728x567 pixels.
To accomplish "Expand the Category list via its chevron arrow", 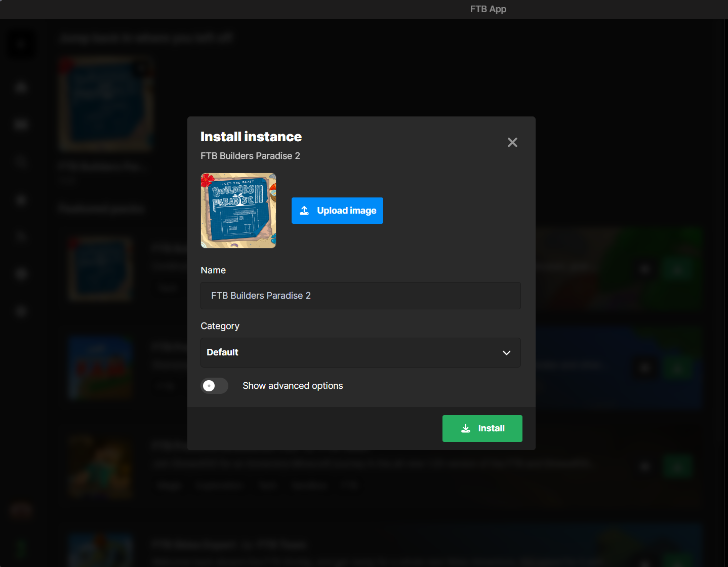I will (506, 353).
